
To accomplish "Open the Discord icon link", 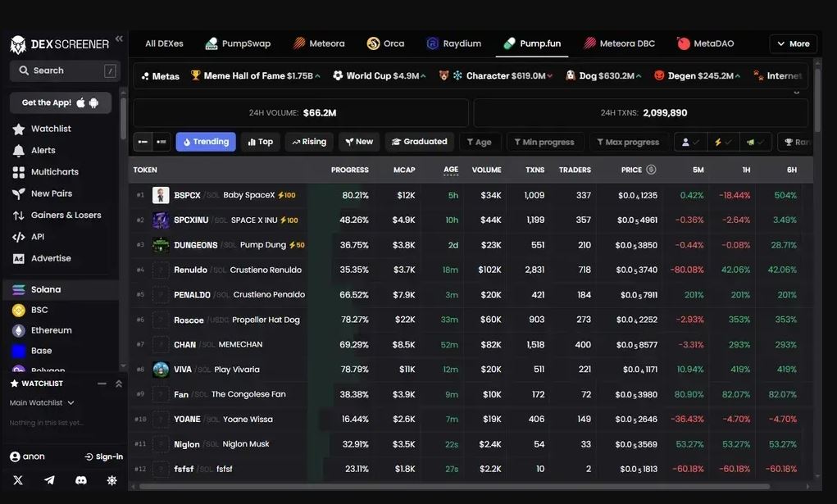I will (x=80, y=480).
